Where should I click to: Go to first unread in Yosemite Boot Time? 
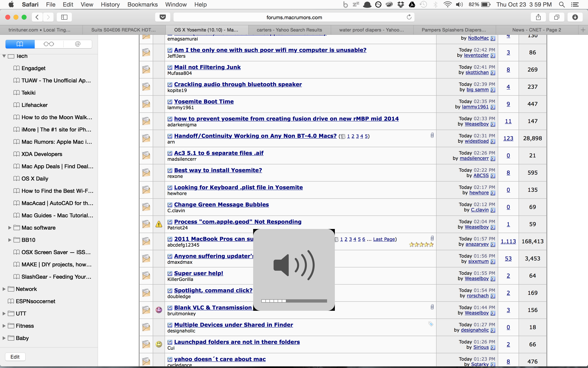170,102
